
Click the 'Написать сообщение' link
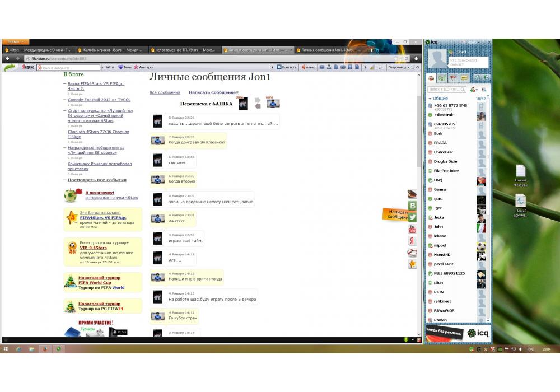tap(212, 92)
